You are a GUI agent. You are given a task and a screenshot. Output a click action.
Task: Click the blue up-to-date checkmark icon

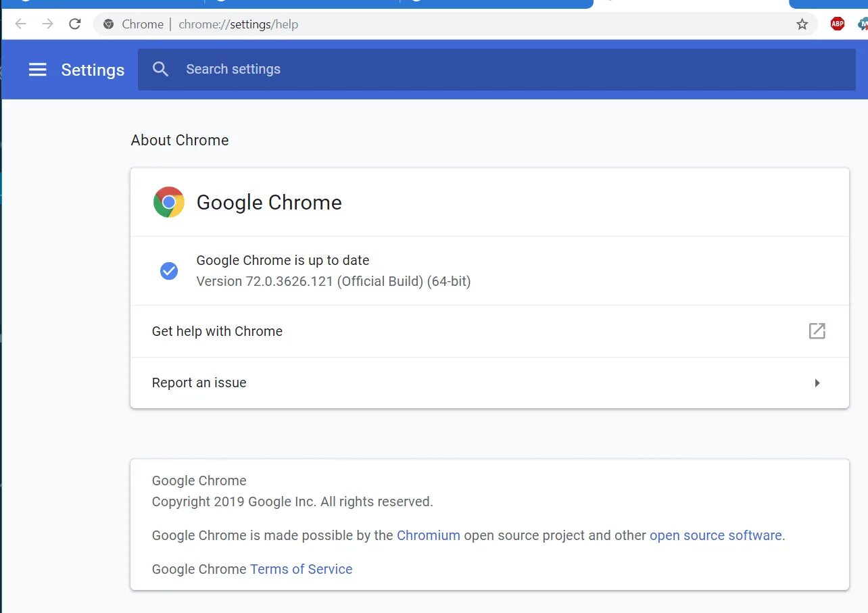point(169,271)
